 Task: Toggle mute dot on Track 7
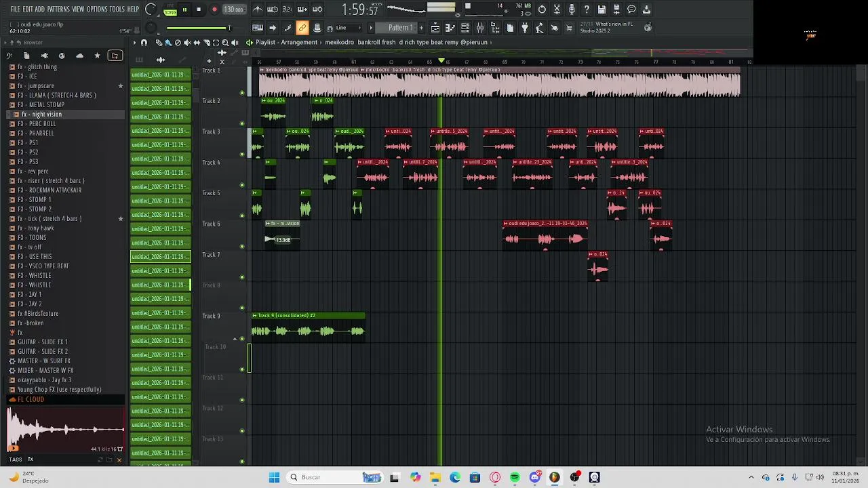242,277
